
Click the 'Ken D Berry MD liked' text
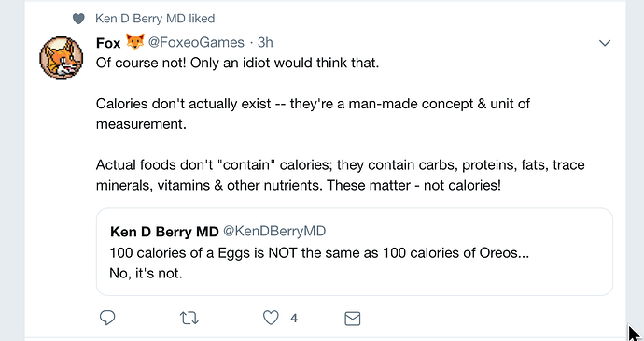pyautogui.click(x=155, y=19)
